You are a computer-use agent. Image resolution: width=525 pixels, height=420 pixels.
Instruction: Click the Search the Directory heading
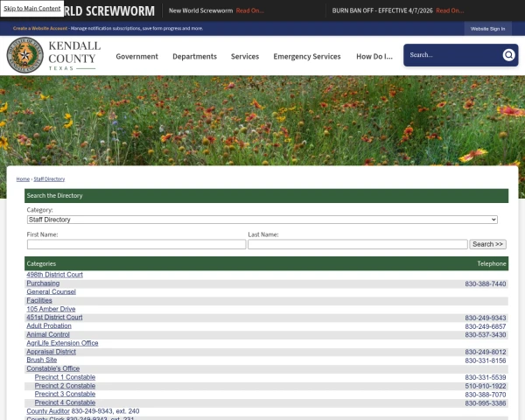pyautogui.click(x=54, y=196)
